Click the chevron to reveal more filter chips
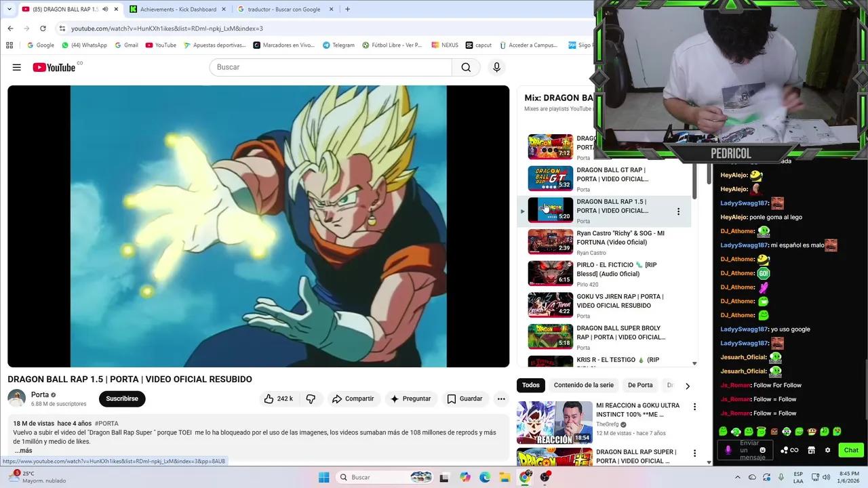 (688, 385)
